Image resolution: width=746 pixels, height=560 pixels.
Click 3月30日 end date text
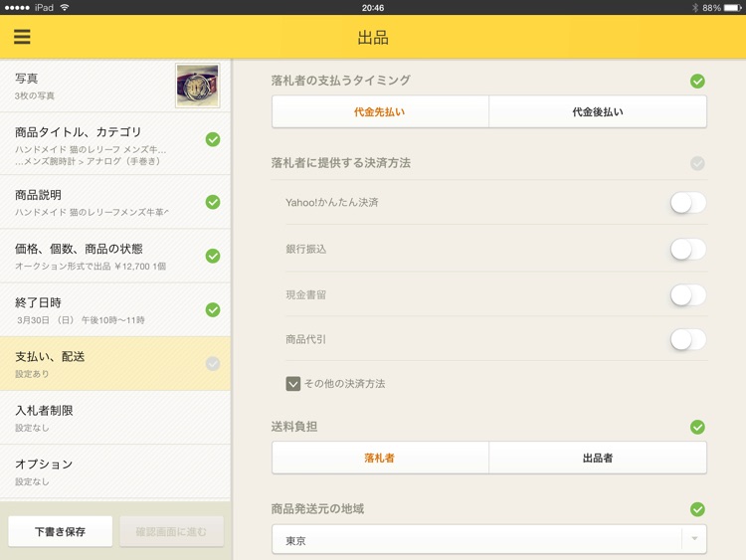point(81,320)
